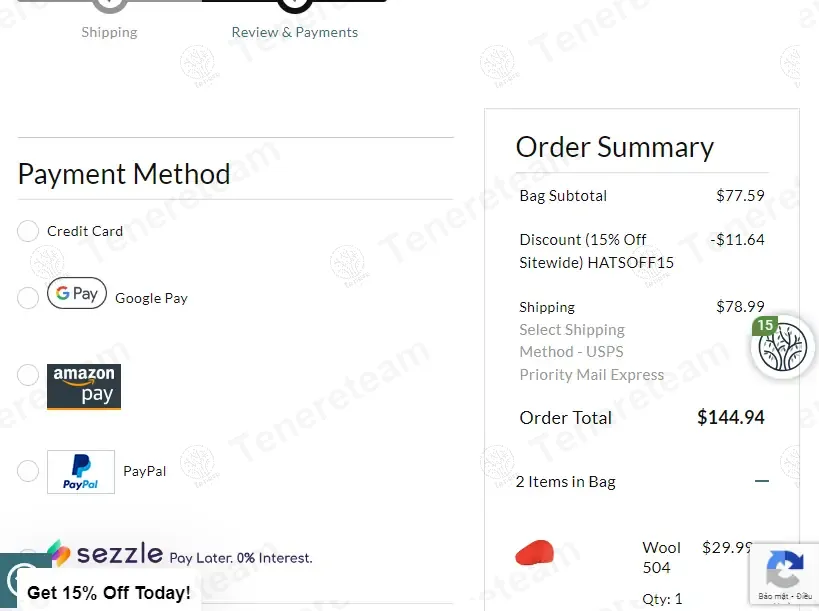Select the Credit Card radio button

[28, 232]
